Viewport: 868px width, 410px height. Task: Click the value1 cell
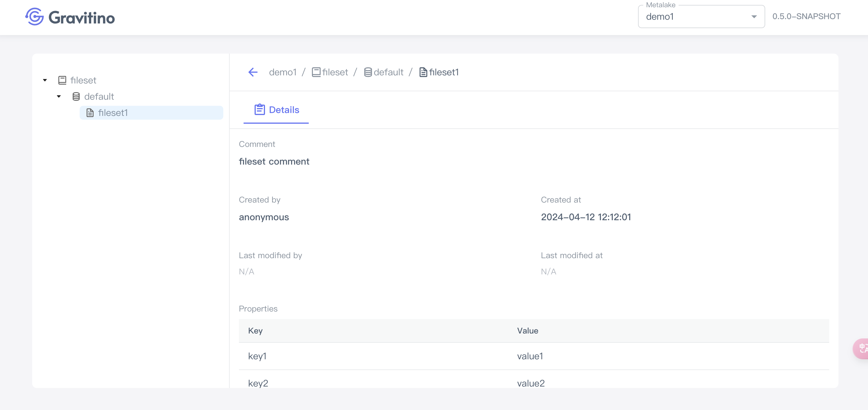(x=530, y=356)
